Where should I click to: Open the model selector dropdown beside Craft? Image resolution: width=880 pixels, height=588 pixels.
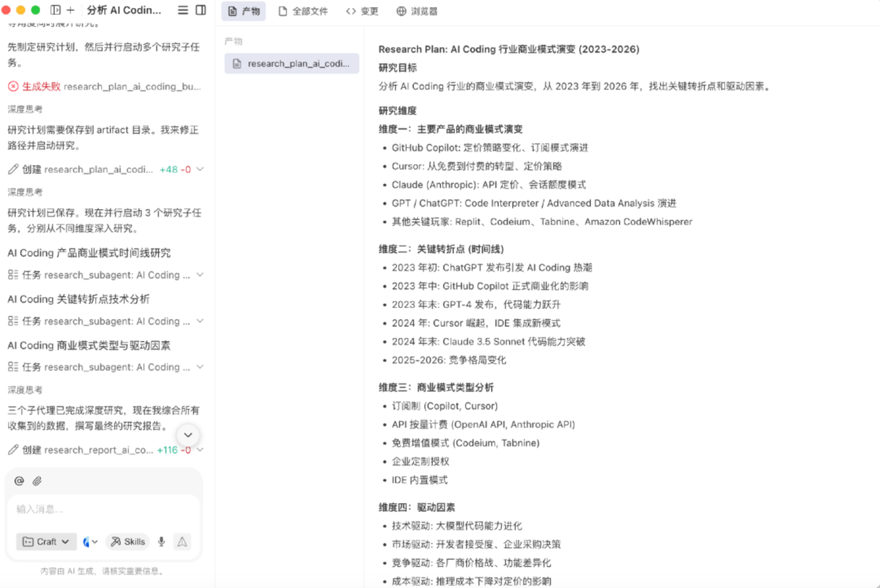pyautogui.click(x=90, y=542)
